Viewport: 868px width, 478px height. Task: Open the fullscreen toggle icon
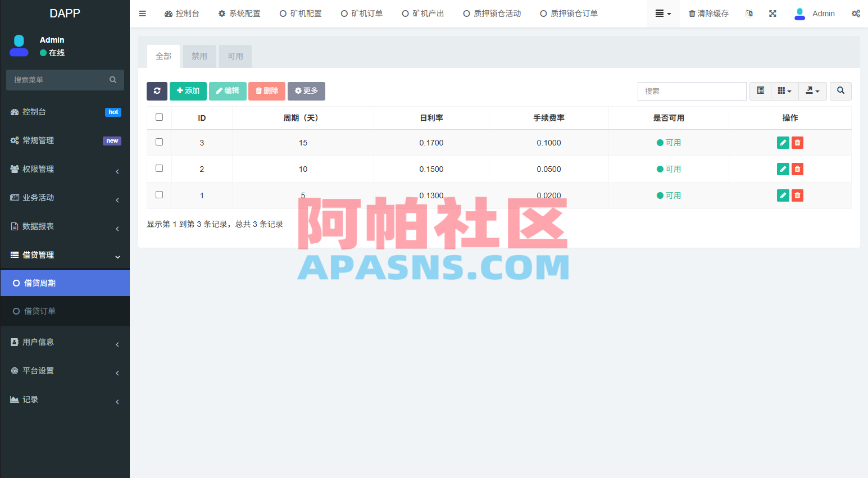coord(772,13)
